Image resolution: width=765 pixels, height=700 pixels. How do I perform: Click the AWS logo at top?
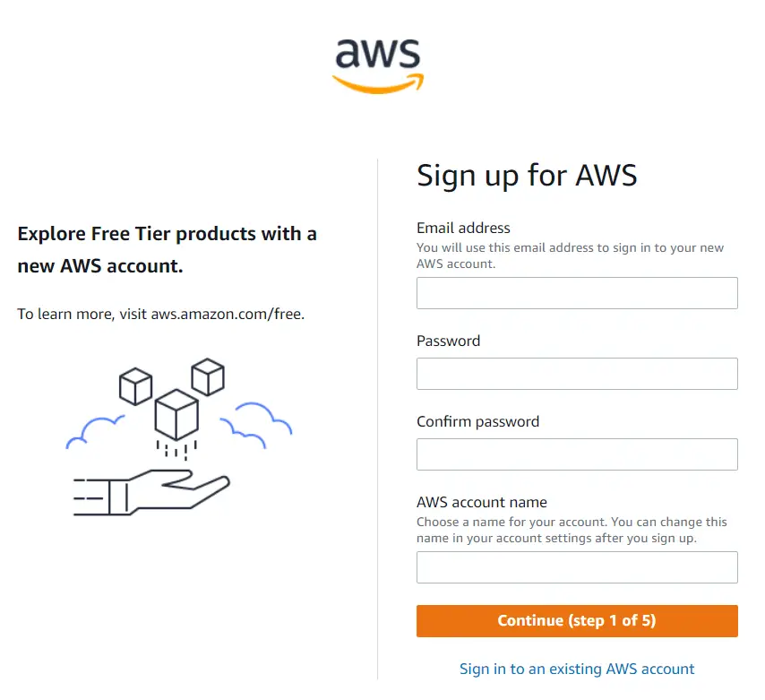click(x=378, y=66)
